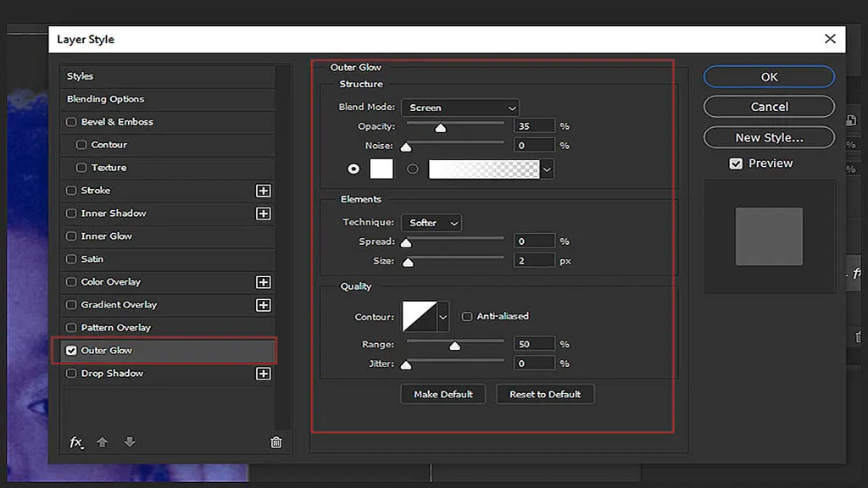
Task: Click the white glow color swatch
Action: coord(381,169)
